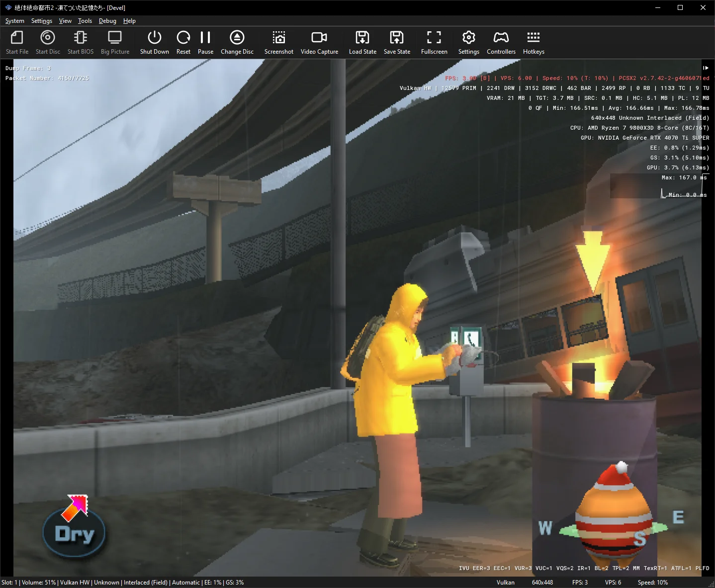Open the System menu
The image size is (715, 588).
click(15, 21)
